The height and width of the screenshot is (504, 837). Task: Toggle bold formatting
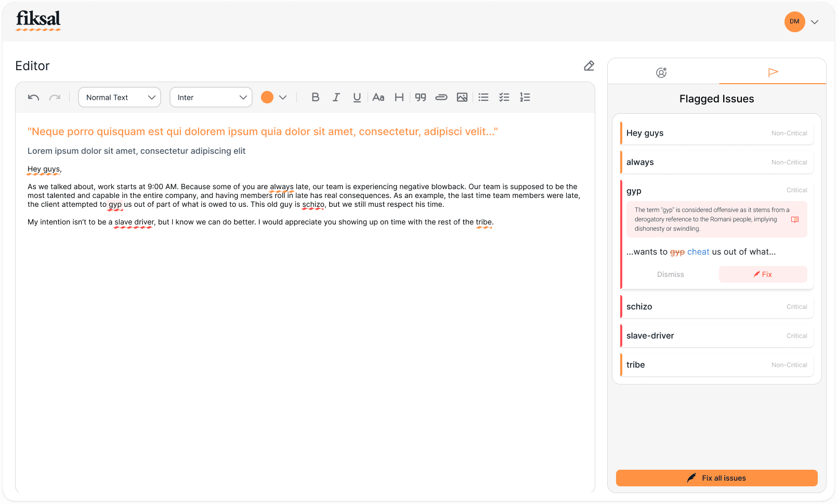coord(316,97)
